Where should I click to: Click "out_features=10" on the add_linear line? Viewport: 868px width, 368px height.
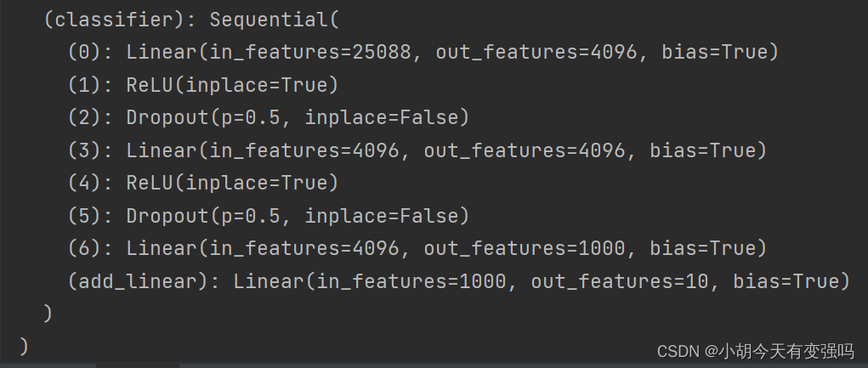[619, 281]
